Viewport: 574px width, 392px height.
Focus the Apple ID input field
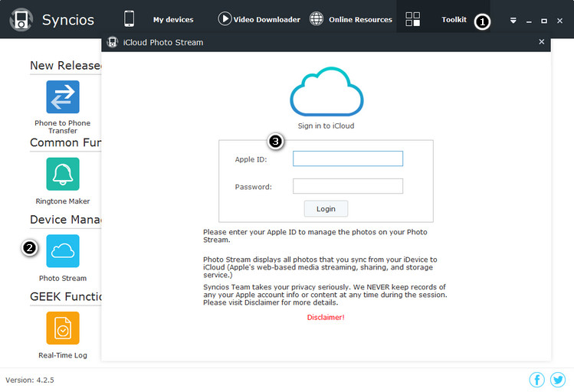[x=348, y=158]
